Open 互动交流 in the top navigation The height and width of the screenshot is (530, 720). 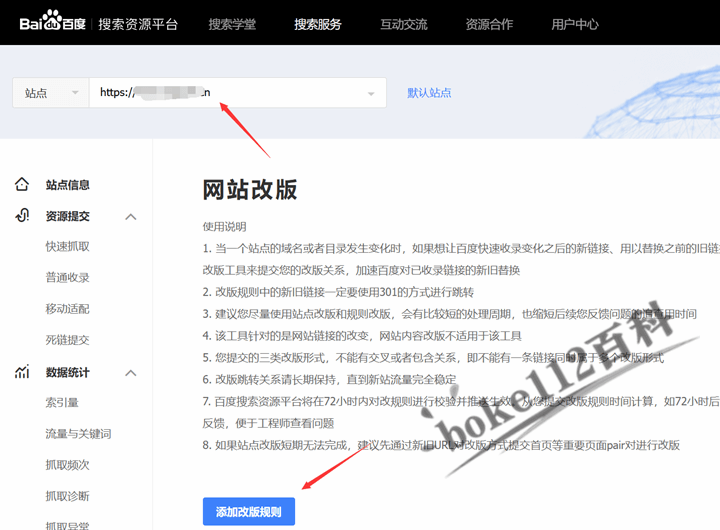click(404, 24)
